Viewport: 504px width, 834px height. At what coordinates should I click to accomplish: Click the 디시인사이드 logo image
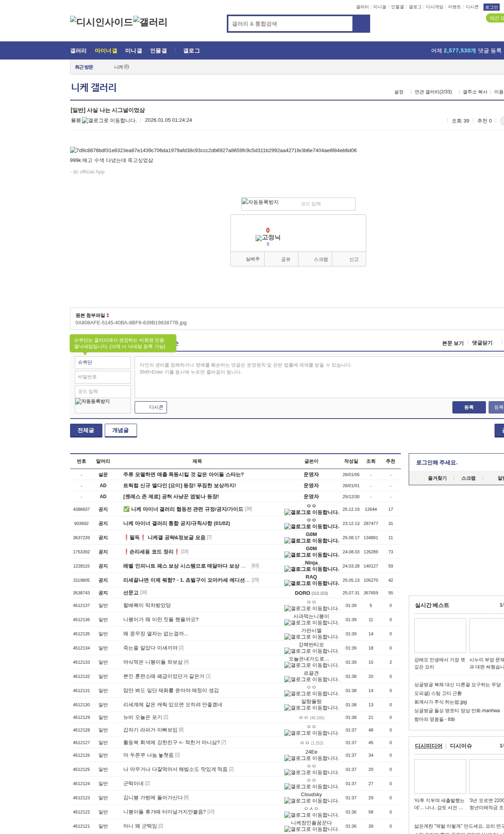(x=101, y=22)
